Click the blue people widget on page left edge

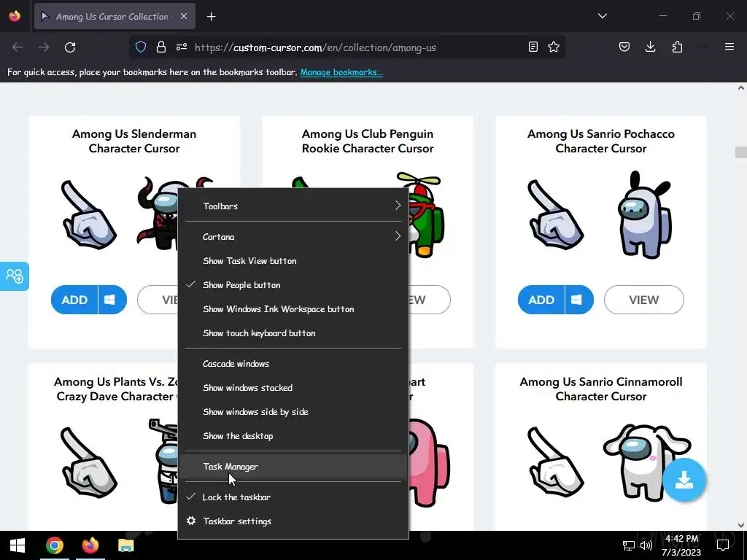[15, 276]
